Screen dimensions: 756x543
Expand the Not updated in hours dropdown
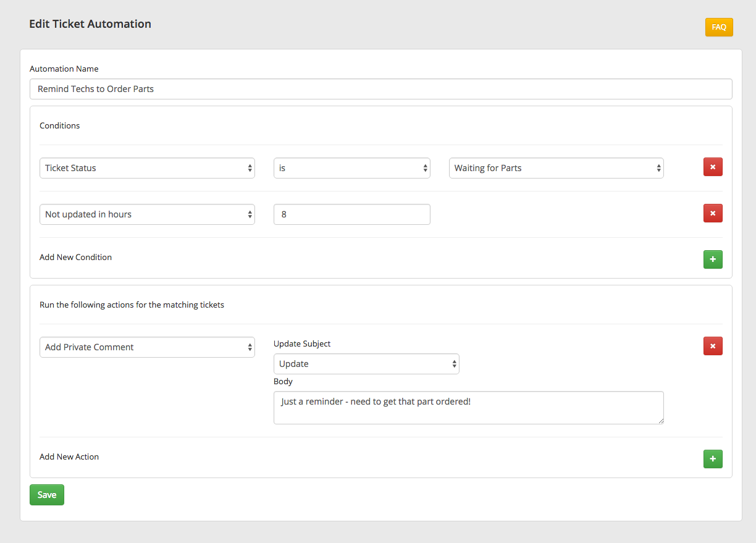[x=147, y=214]
